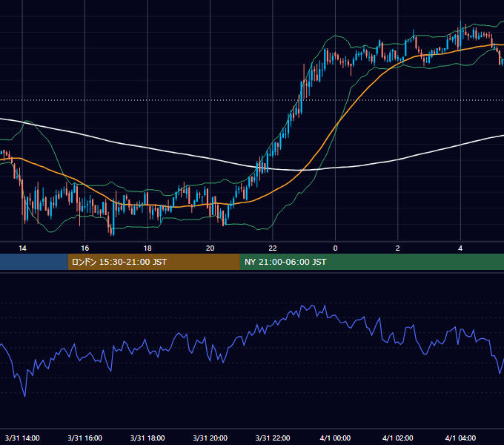
Task: Click the '3/31 14:00' label on indicator axis
Action: (x=22, y=438)
